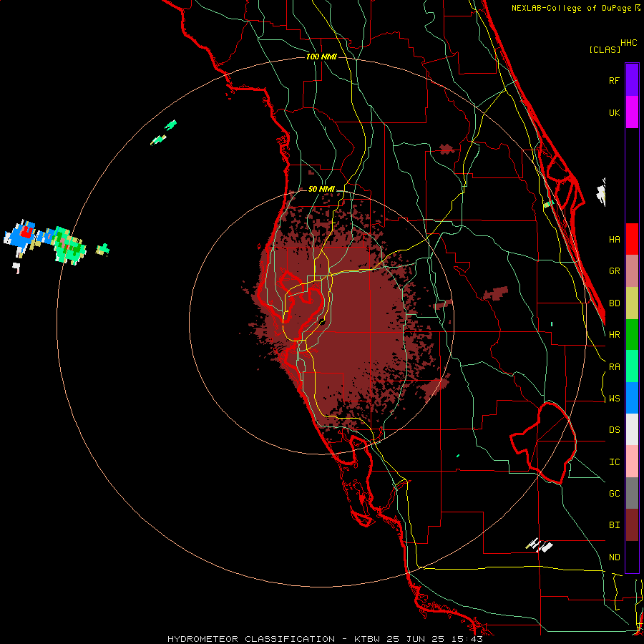644x644 pixels.
Task: Click the BI legend label
Action: click(614, 525)
